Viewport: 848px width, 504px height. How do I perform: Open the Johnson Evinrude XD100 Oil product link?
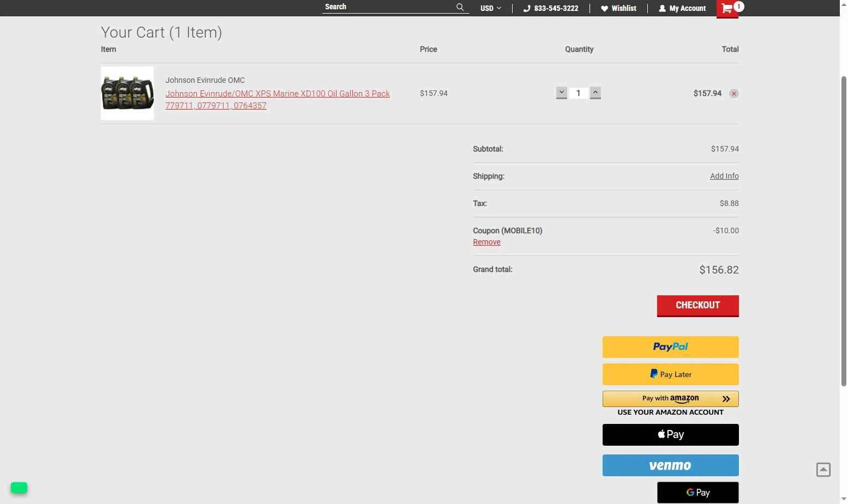pyautogui.click(x=278, y=100)
